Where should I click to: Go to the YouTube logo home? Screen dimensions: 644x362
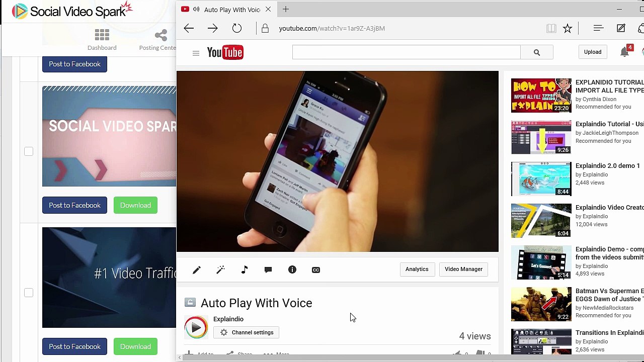(x=225, y=52)
